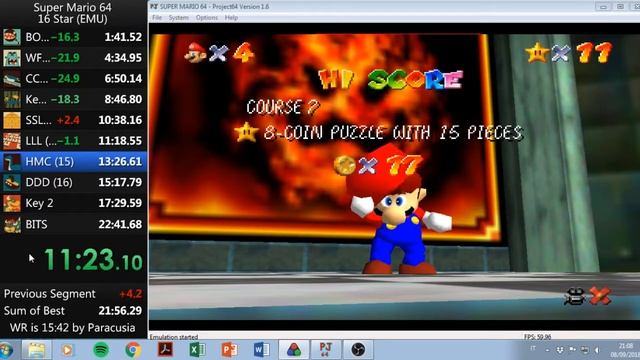The image size is (640, 360).
Task: Click the WF split icon
Action: pyautogui.click(x=12, y=58)
